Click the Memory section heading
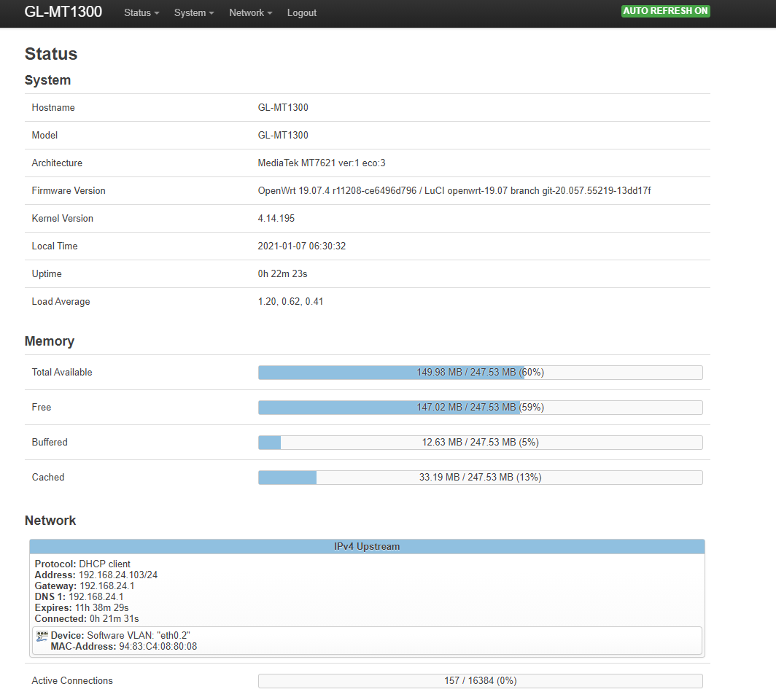 50,341
